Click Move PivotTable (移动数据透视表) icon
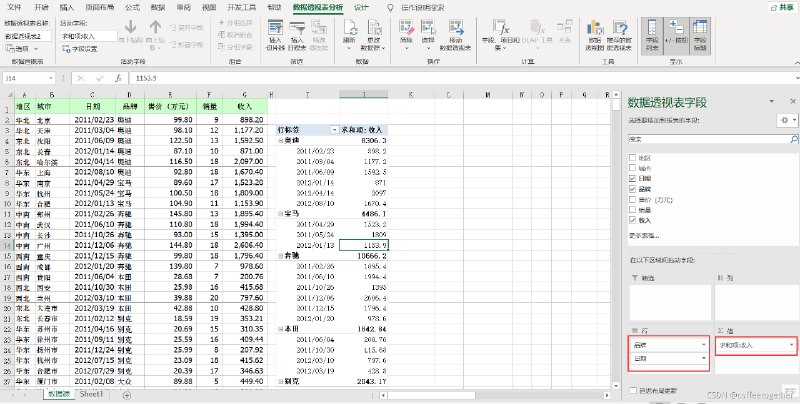 (456, 35)
